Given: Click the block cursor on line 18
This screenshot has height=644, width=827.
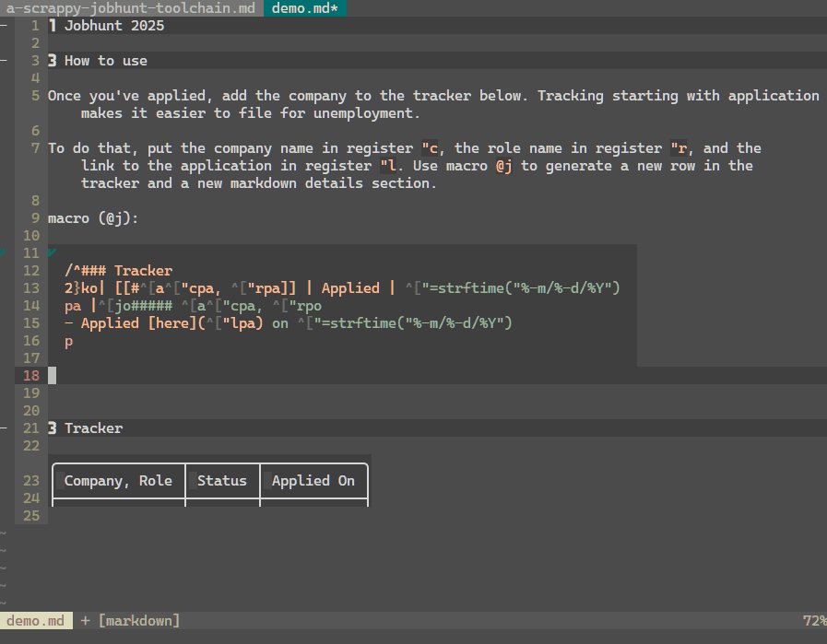Looking at the screenshot, I should [x=53, y=376].
